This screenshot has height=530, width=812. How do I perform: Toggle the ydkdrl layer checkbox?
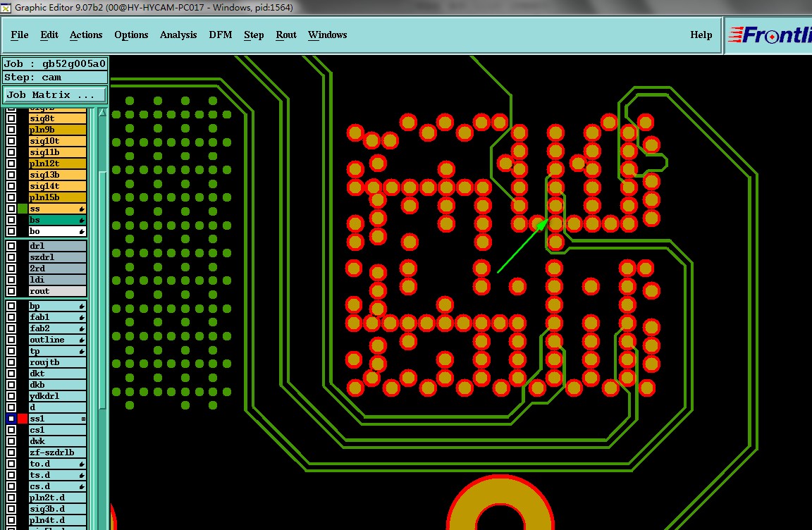pos(11,396)
